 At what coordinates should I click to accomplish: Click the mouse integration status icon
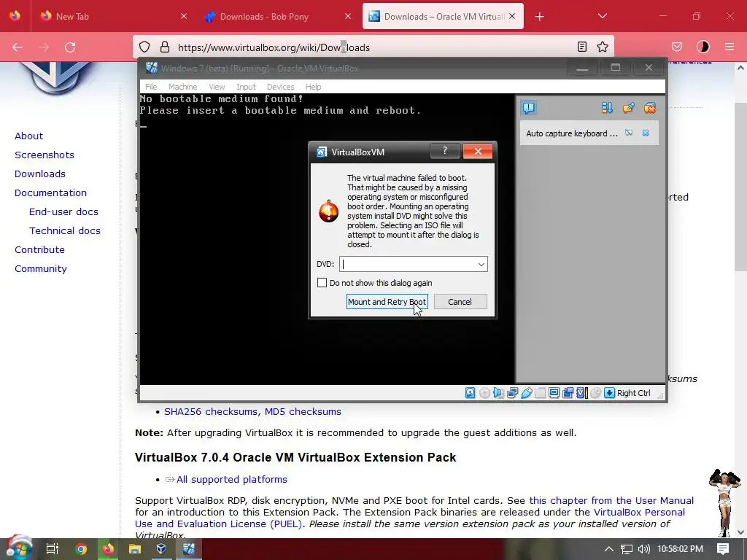[595, 393]
